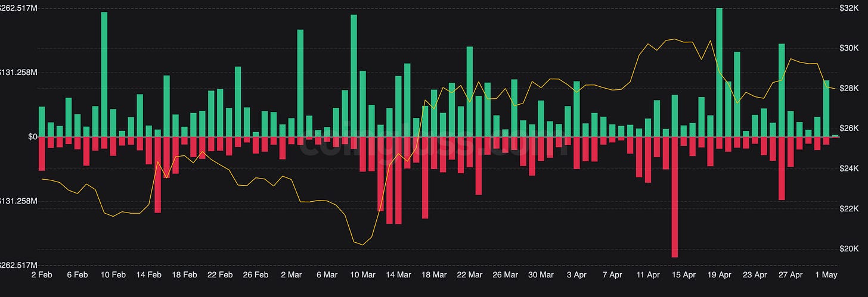Select the "26 Mar" x-axis label

(506, 275)
